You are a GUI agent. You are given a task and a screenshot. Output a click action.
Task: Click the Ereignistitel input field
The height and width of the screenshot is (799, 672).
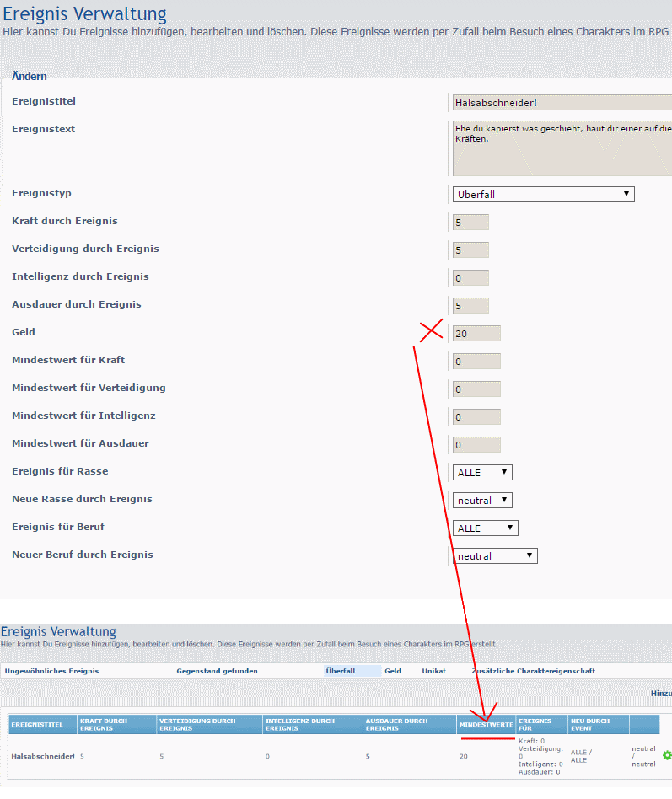(x=562, y=103)
